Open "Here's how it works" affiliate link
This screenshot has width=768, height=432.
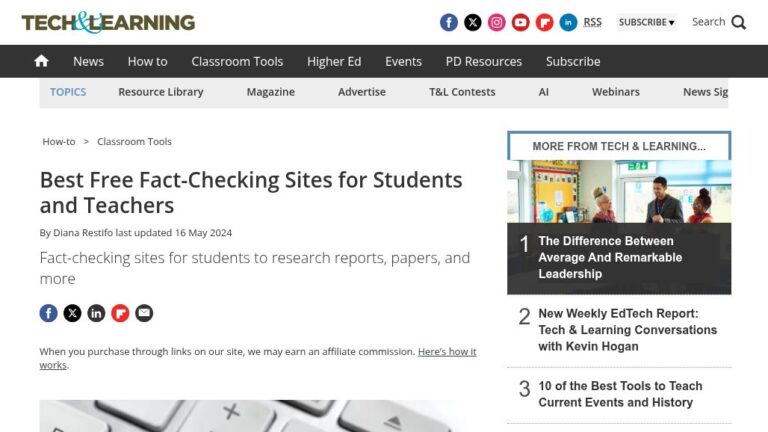tap(446, 352)
